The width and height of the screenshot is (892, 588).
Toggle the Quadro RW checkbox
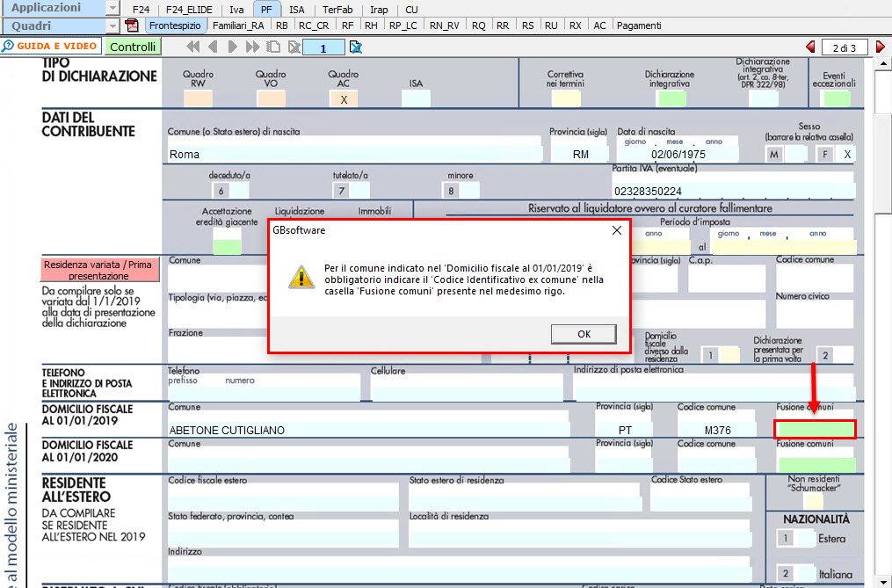198,99
